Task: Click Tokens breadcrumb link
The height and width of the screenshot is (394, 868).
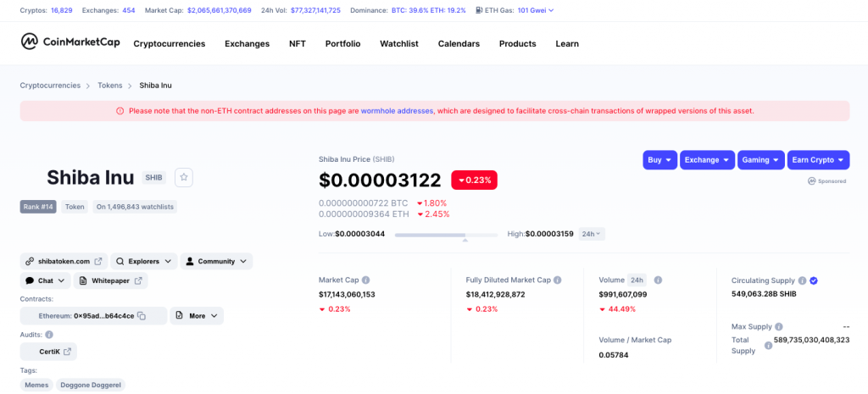Action: tap(110, 86)
